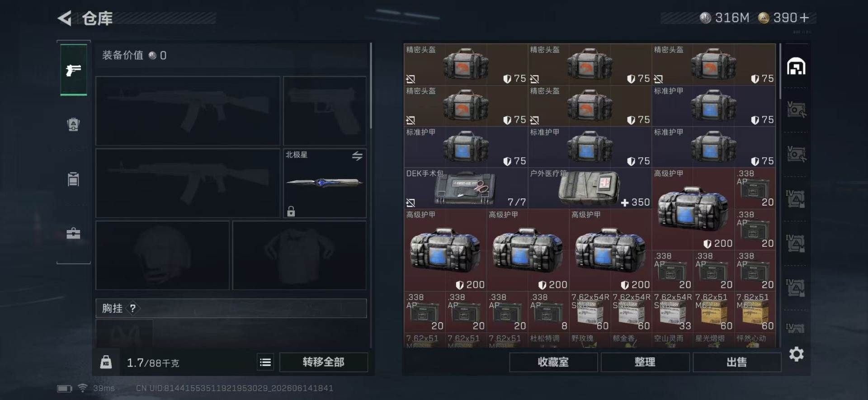The image size is (868, 400).
Task: Click 整理 to sort the stash
Action: (x=645, y=362)
